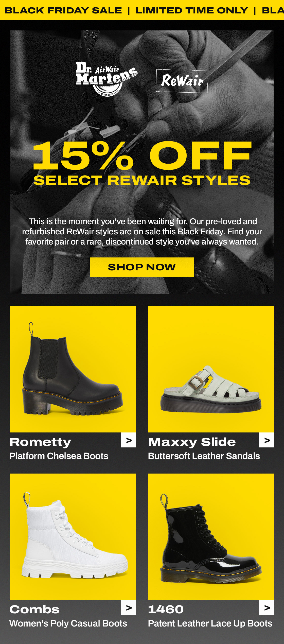This screenshot has height=644, width=284.
Task: Click Patent Leather Lace Up Boots subtitle
Action: (210, 623)
